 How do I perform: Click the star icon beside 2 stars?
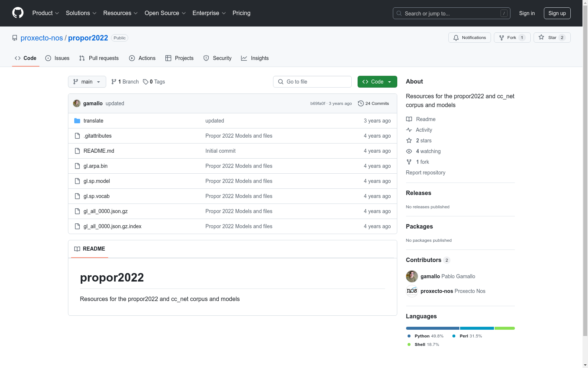pos(409,141)
